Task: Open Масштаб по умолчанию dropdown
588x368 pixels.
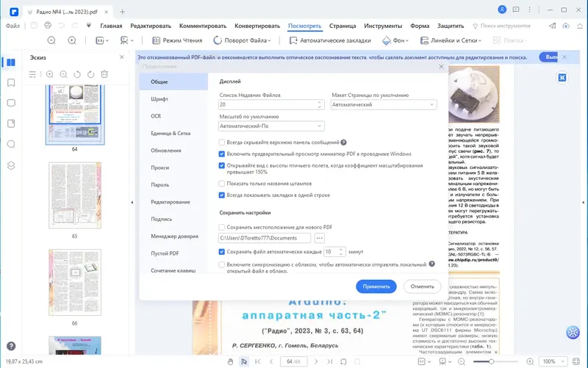Action: click(x=271, y=126)
